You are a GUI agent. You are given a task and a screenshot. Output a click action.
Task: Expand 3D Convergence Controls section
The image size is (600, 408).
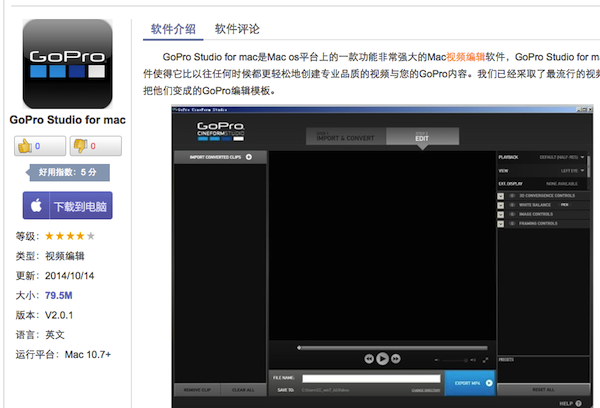pos(501,196)
